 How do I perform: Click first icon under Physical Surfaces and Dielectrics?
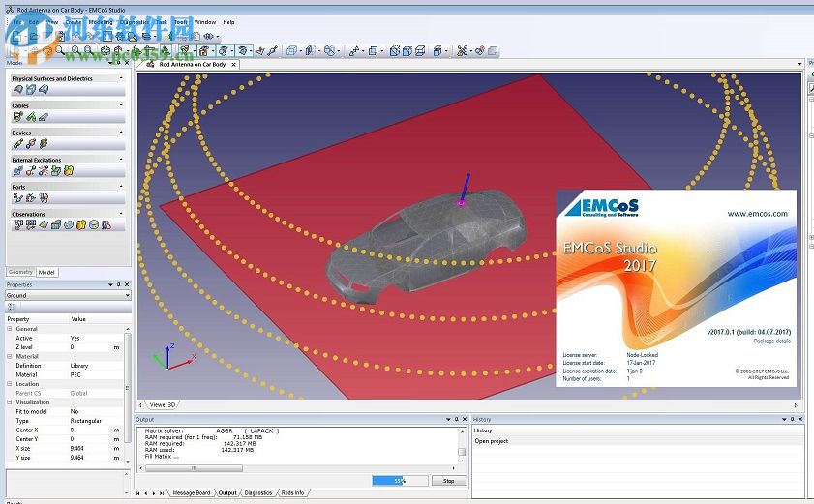coord(18,89)
